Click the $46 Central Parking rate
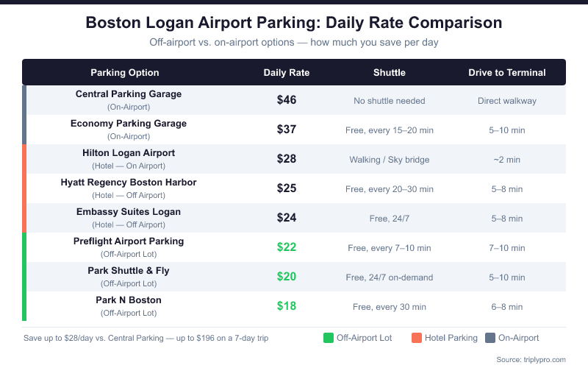Viewport: 588px width, 368px height. (x=287, y=100)
